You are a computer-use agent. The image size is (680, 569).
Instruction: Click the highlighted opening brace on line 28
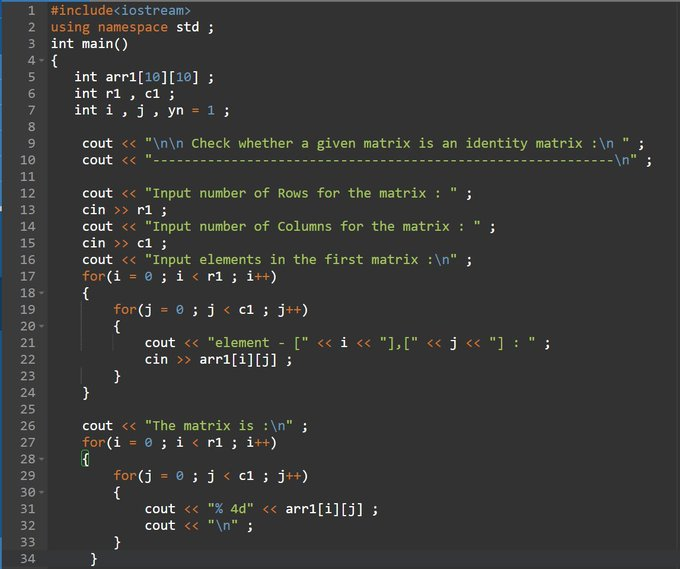[x=85, y=459]
